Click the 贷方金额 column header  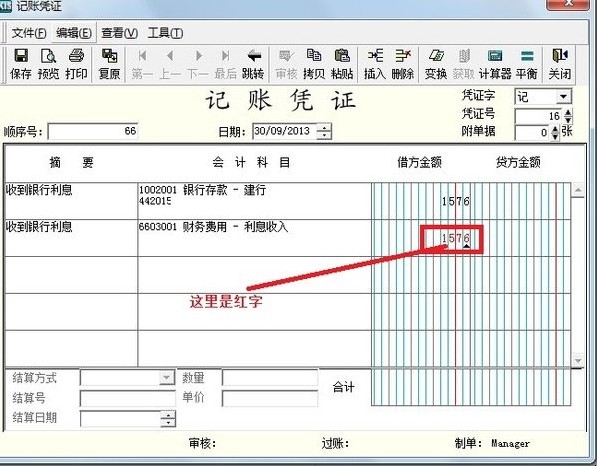pyautogui.click(x=519, y=163)
